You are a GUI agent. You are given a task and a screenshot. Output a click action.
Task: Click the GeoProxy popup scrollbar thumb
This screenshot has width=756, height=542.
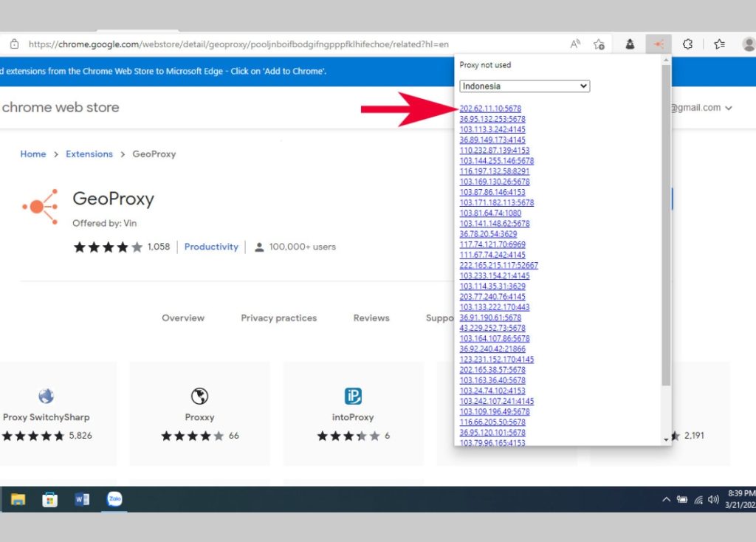tap(667, 225)
